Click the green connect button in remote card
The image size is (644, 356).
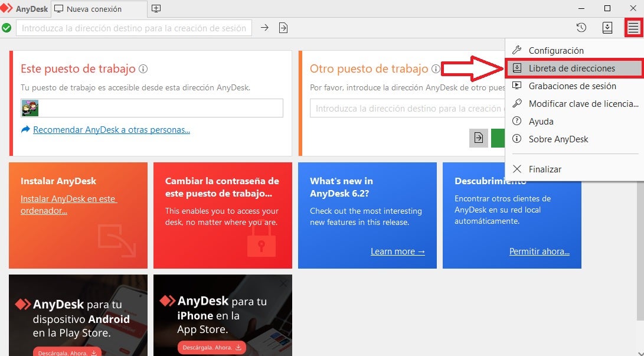498,138
